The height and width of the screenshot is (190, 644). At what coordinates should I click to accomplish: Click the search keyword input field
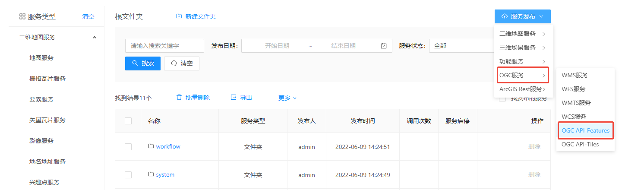pyautogui.click(x=164, y=46)
